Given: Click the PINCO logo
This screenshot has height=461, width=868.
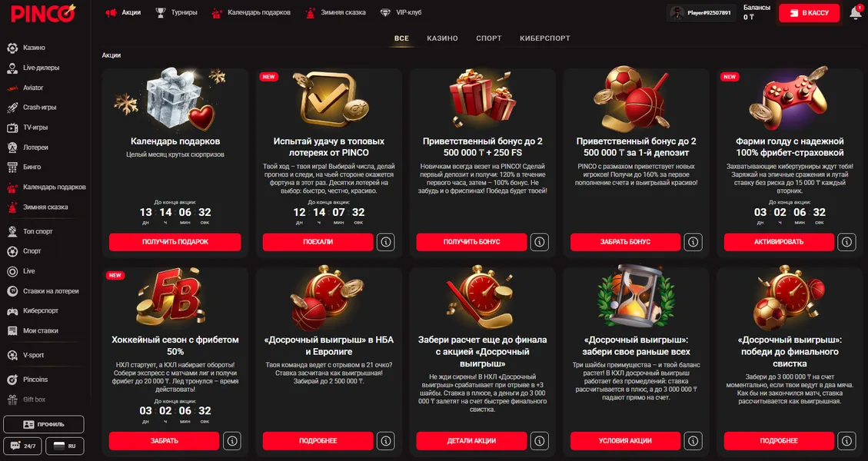Looking at the screenshot, I should click(x=43, y=13).
